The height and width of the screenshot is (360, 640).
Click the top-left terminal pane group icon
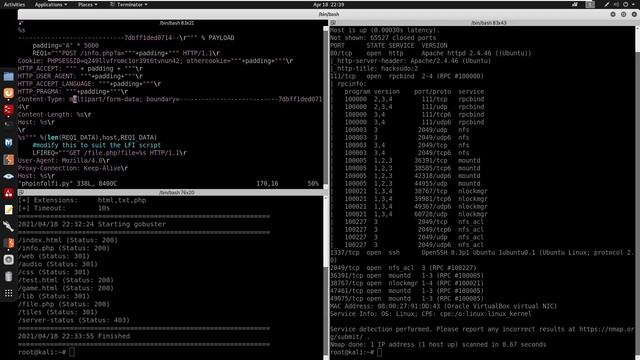tap(21, 23)
